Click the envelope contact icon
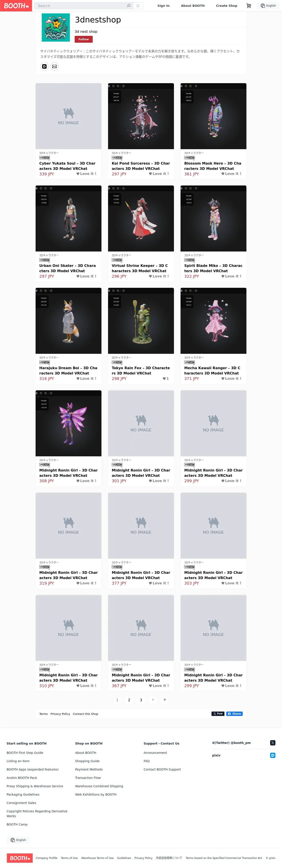 coord(54,66)
